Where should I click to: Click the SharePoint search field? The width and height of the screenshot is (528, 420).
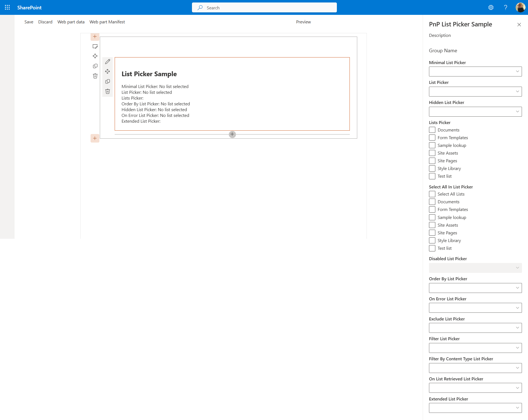tap(264, 7)
